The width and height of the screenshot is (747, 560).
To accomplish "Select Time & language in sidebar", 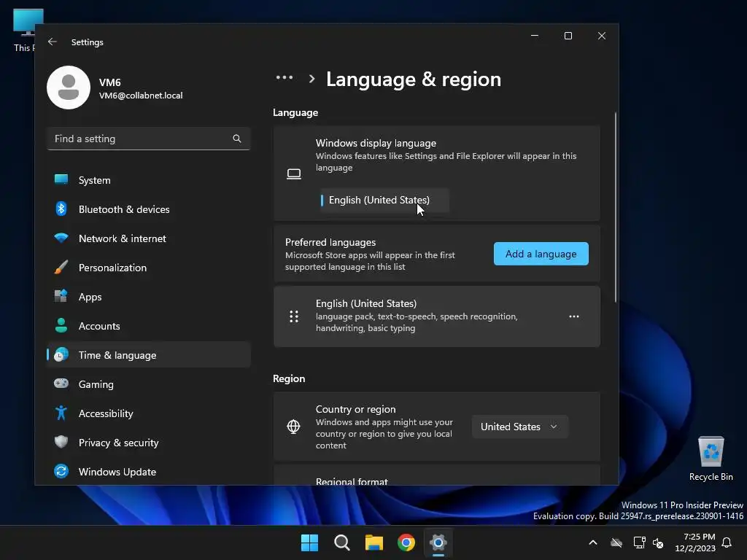I will [149, 355].
